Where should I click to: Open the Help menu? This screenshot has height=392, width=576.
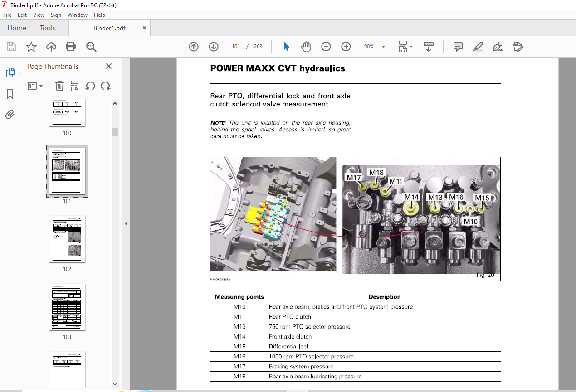tap(99, 15)
